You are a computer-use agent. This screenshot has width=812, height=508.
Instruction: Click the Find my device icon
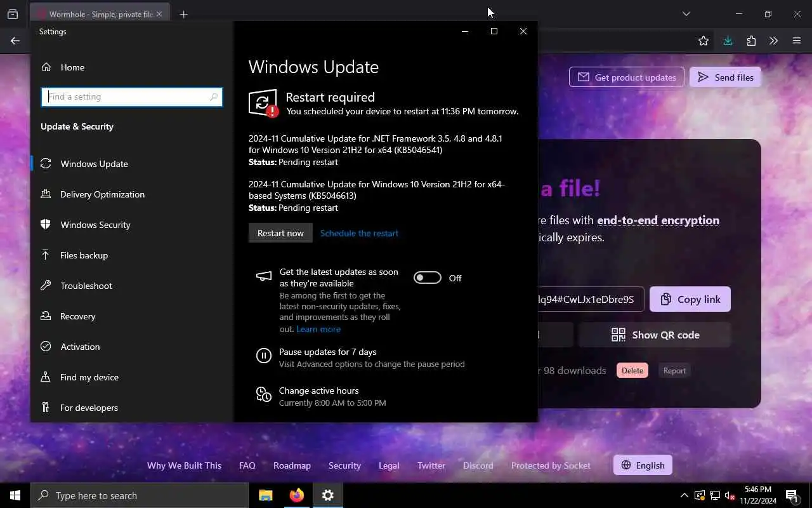click(46, 377)
